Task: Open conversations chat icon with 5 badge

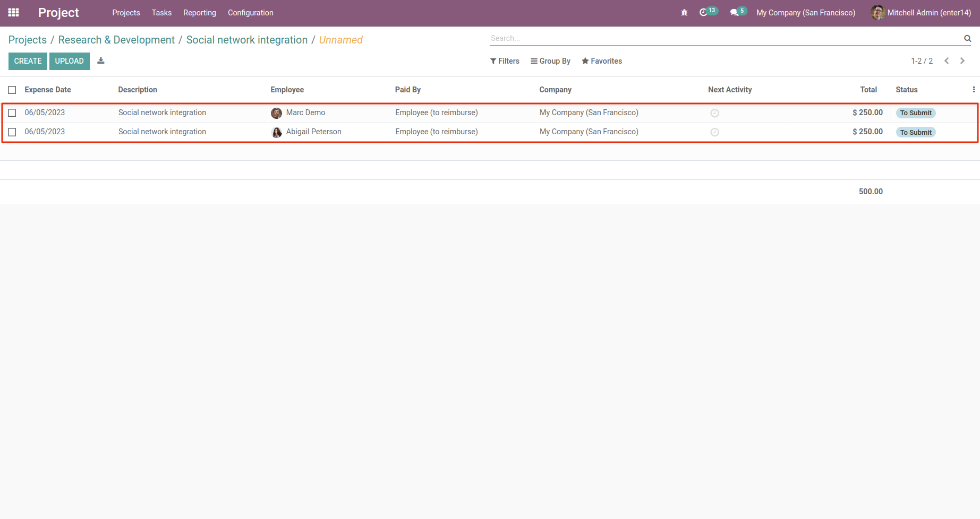Action: click(x=738, y=12)
